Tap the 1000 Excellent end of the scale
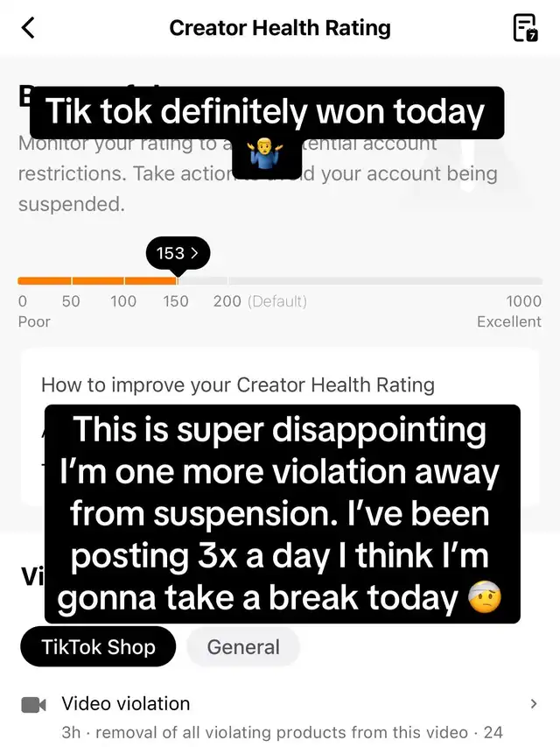This screenshot has width=560, height=747. [509, 311]
